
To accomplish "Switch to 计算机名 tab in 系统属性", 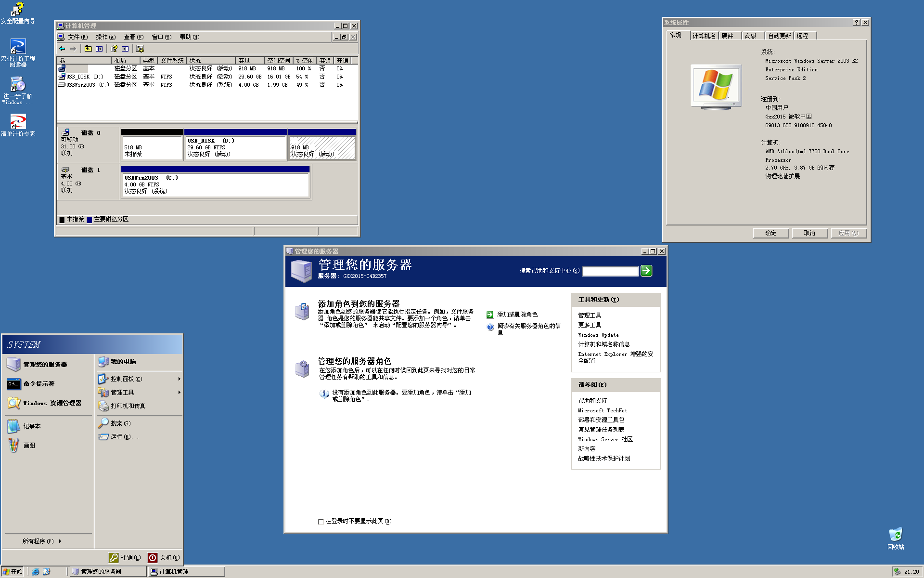I will click(x=704, y=36).
